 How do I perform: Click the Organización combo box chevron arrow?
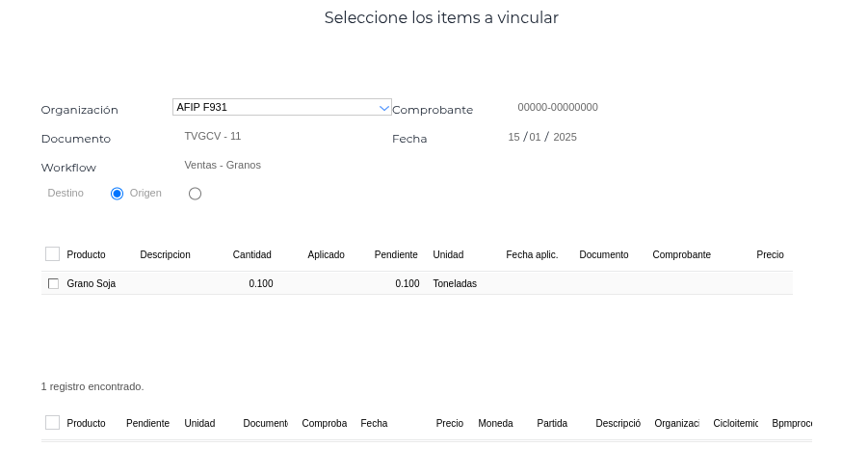(384, 108)
